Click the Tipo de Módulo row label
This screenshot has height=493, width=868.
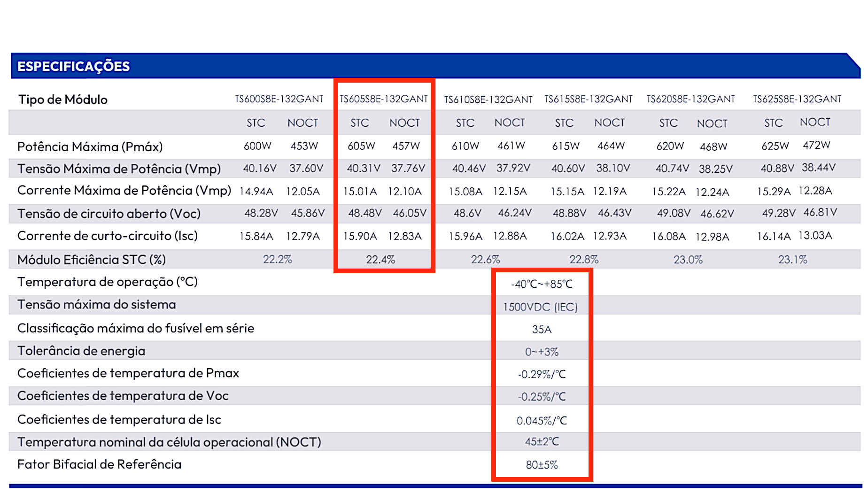(63, 100)
